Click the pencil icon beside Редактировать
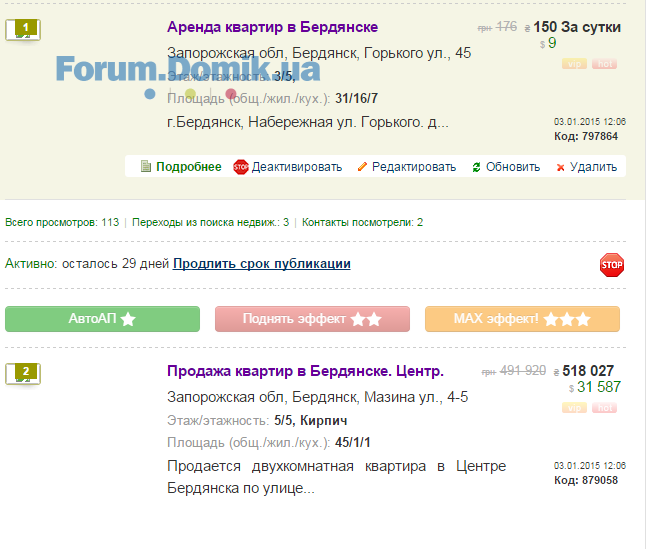Image resolution: width=664 pixels, height=549 pixels. [x=362, y=167]
